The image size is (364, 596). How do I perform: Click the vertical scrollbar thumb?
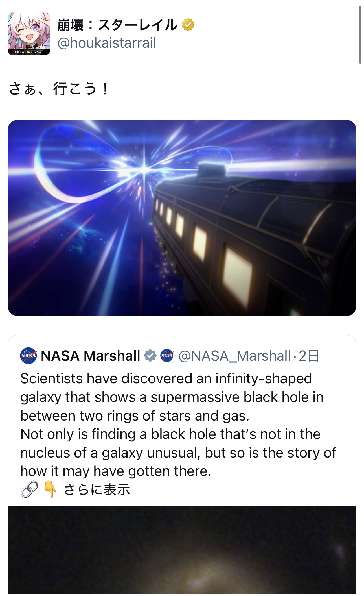[x=360, y=35]
